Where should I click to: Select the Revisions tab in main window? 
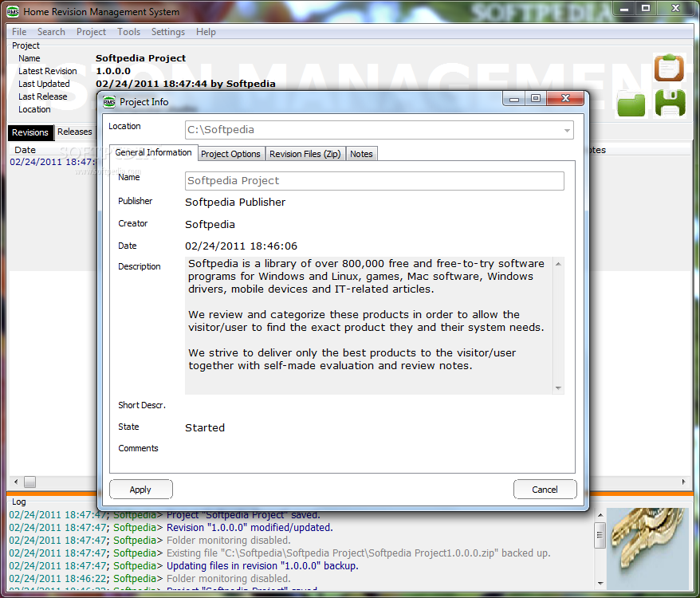pos(30,132)
